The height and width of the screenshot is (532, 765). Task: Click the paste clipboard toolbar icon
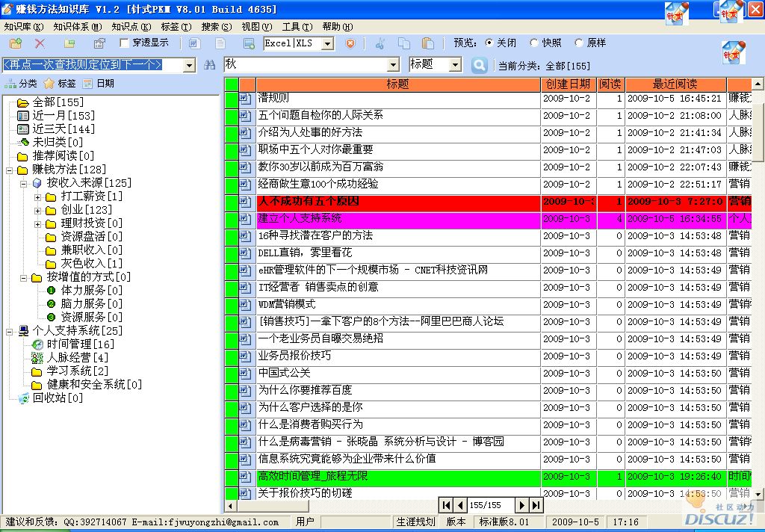tap(427, 43)
